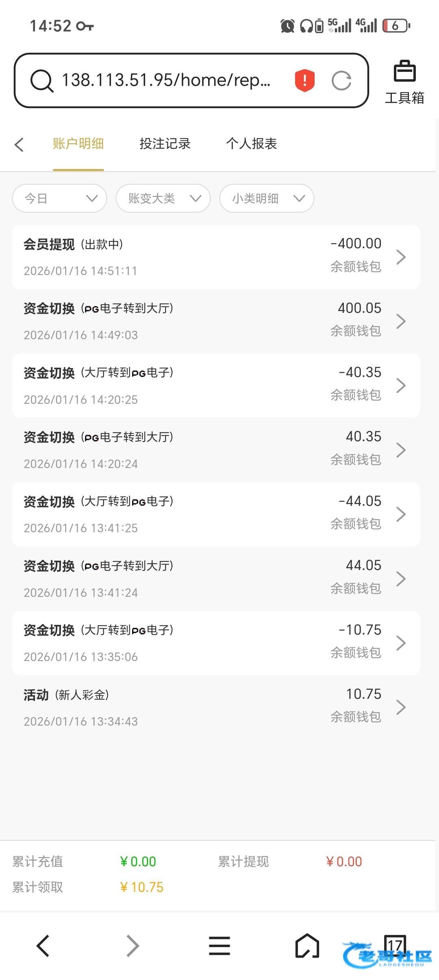Expand the 今日 date filter dropdown

pos(60,198)
